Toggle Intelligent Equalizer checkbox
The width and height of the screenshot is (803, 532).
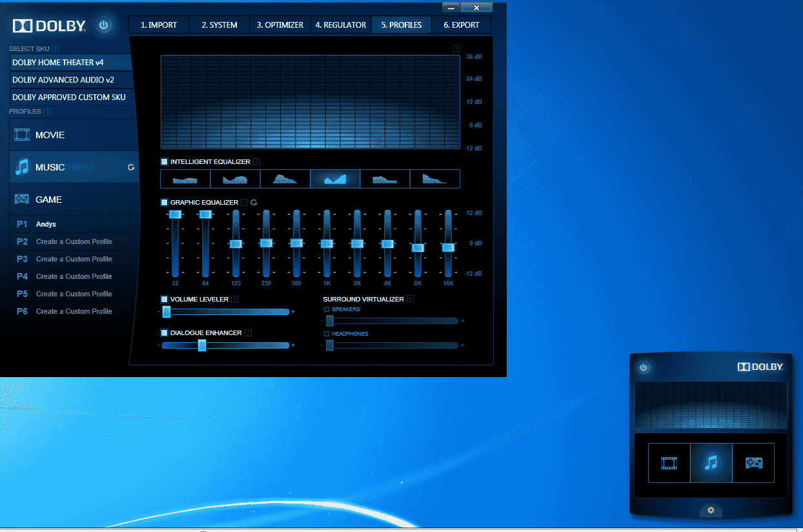164,162
